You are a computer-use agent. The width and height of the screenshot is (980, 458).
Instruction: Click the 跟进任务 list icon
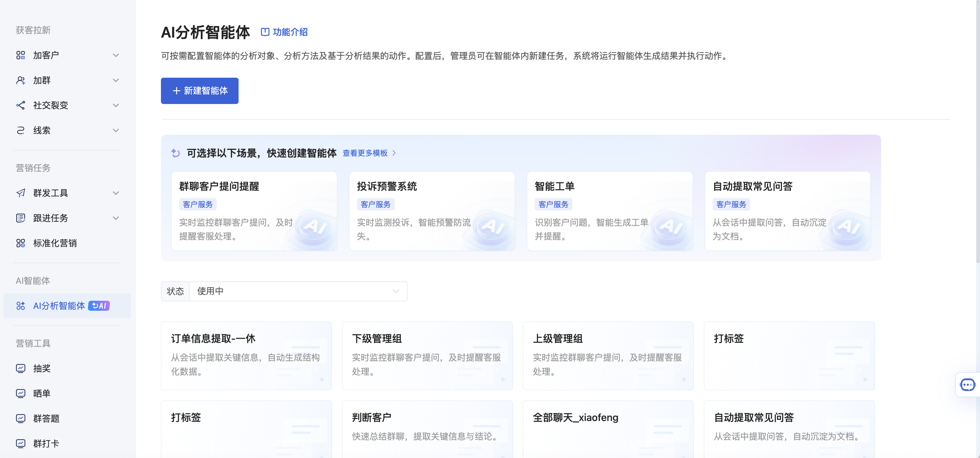(x=21, y=218)
